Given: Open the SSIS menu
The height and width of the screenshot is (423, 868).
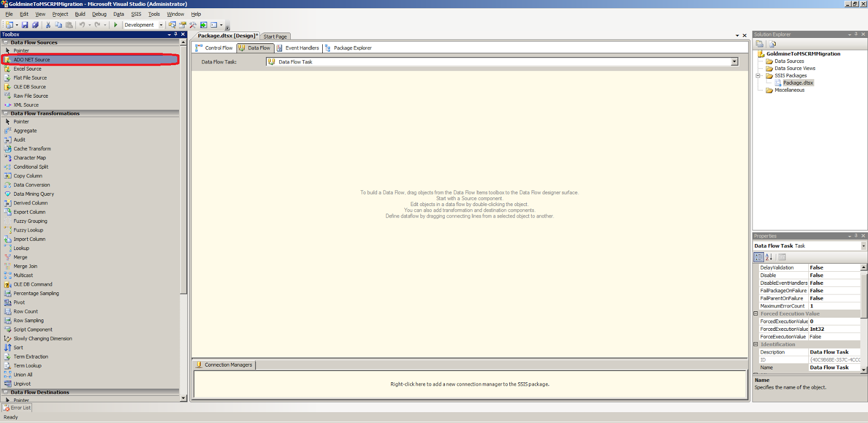Looking at the screenshot, I should 136,14.
